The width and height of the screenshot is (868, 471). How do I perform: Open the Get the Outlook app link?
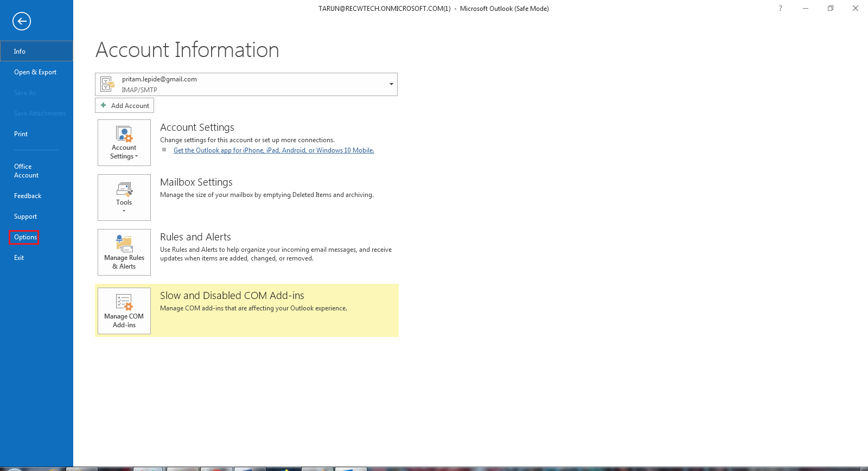point(274,150)
